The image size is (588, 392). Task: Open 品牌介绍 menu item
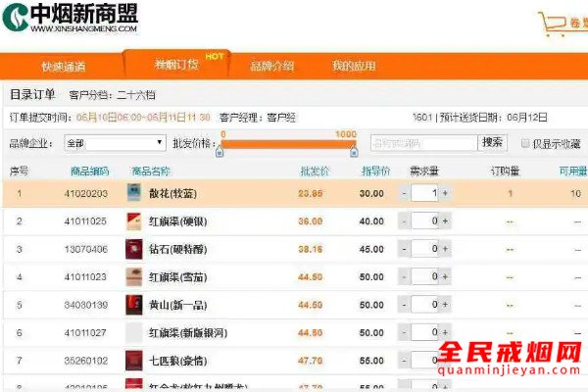(271, 67)
